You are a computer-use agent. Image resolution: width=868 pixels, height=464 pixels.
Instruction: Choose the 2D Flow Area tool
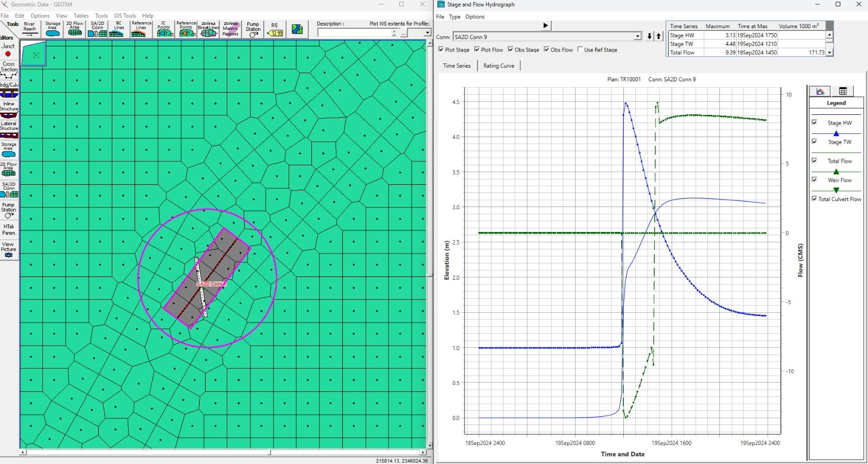coord(75,29)
